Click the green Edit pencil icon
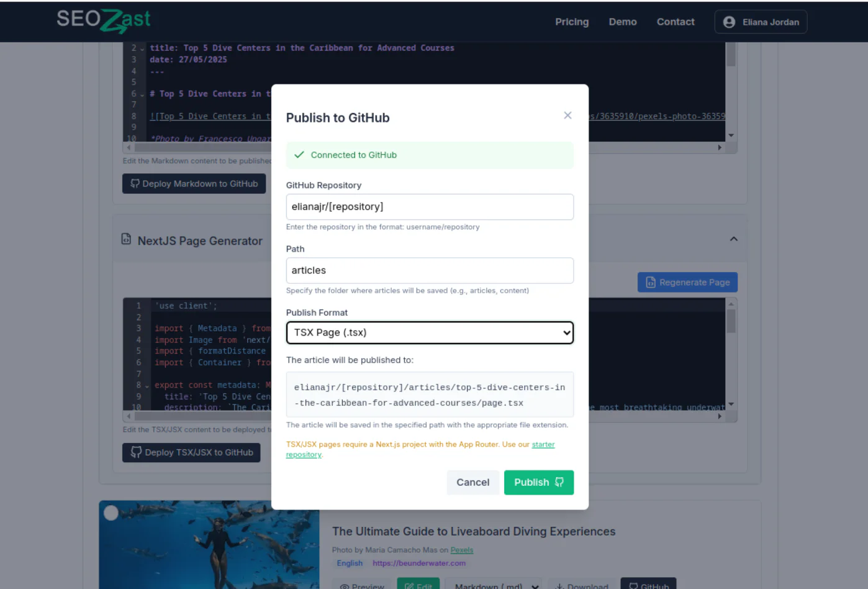The height and width of the screenshot is (589, 868). point(410,585)
